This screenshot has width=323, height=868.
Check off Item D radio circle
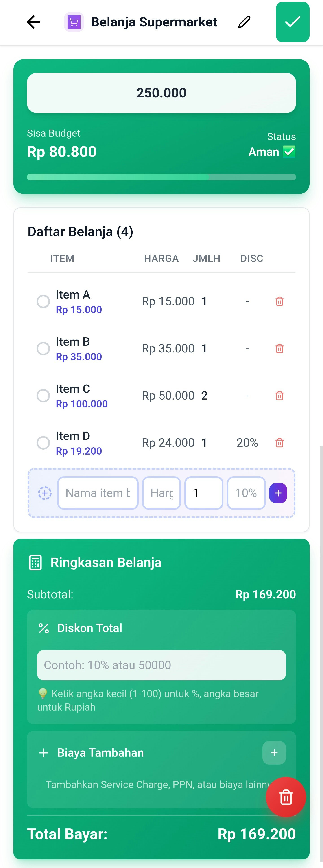coord(43,443)
